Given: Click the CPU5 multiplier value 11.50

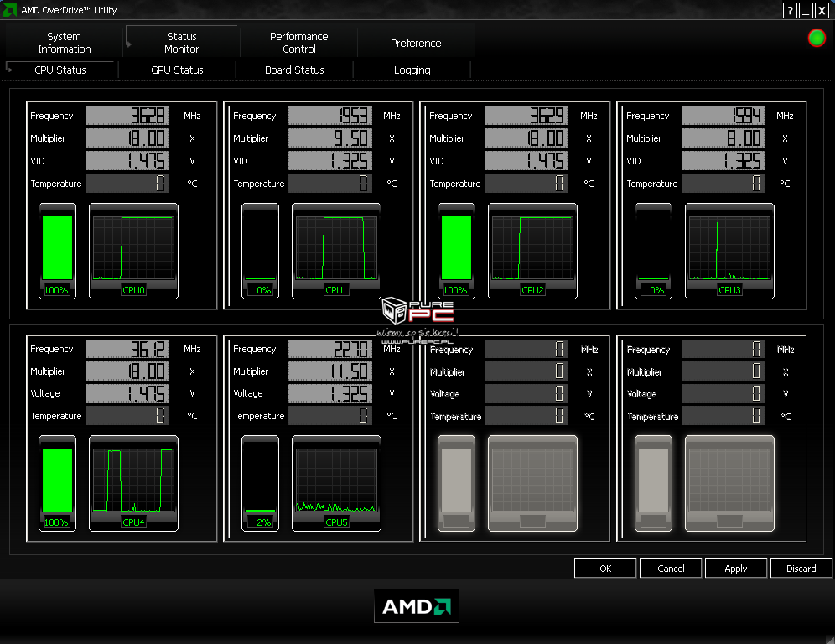Looking at the screenshot, I should (x=330, y=371).
